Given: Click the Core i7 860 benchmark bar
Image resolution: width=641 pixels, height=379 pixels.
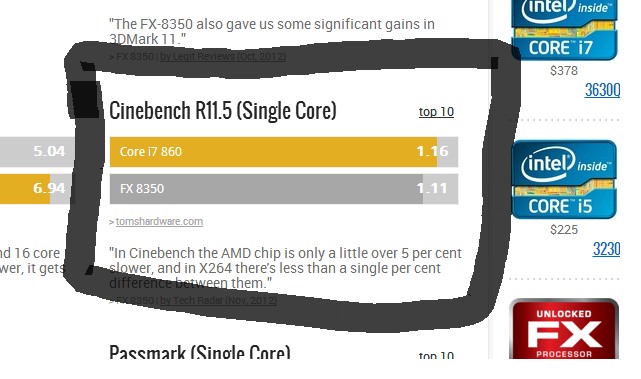Looking at the screenshot, I should click(x=284, y=152).
